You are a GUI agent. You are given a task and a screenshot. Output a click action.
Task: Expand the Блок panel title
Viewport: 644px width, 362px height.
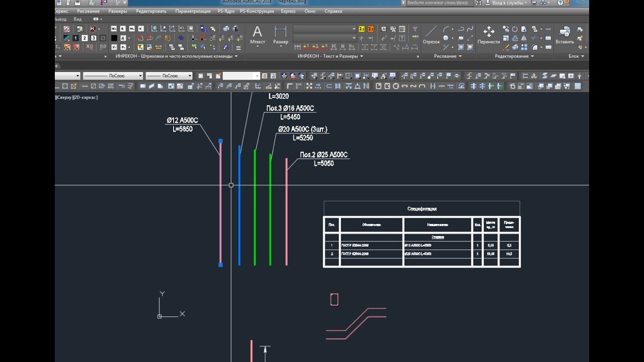576,56
